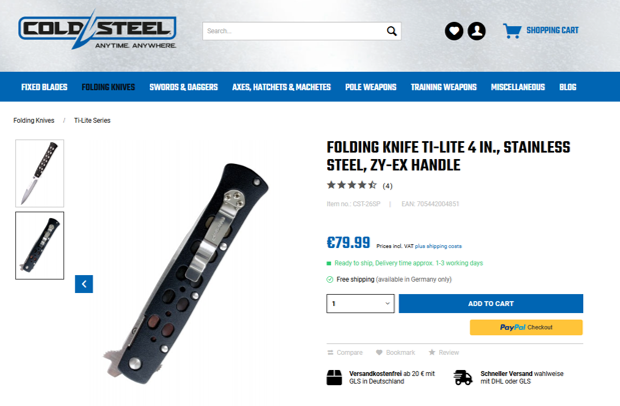
Task: Open Axes, Hatchets & Machetes menu
Action: coord(281,87)
